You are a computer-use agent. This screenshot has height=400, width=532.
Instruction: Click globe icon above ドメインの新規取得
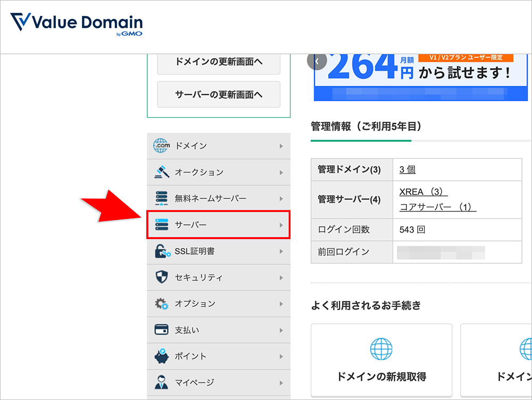(x=381, y=349)
